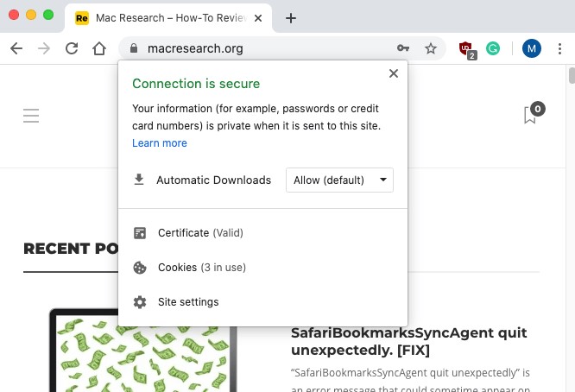Screen dimensions: 575x392
Task: Navigate back to the previous page
Action: [16, 48]
